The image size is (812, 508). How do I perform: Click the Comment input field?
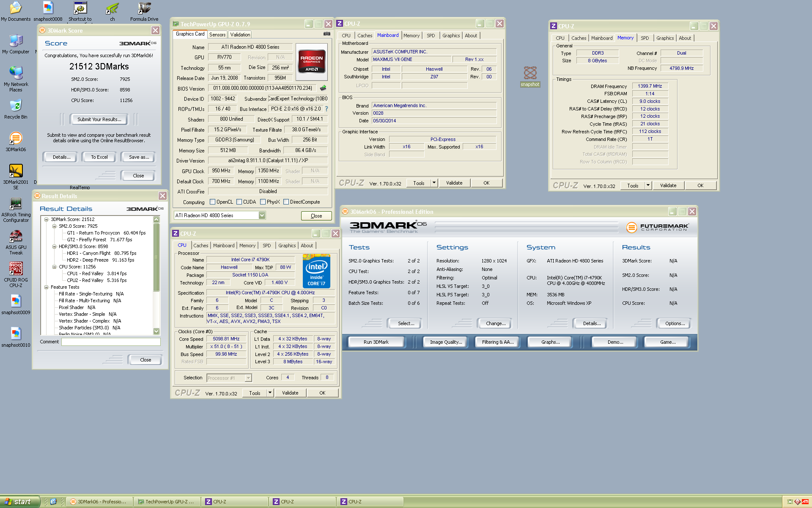coord(111,342)
